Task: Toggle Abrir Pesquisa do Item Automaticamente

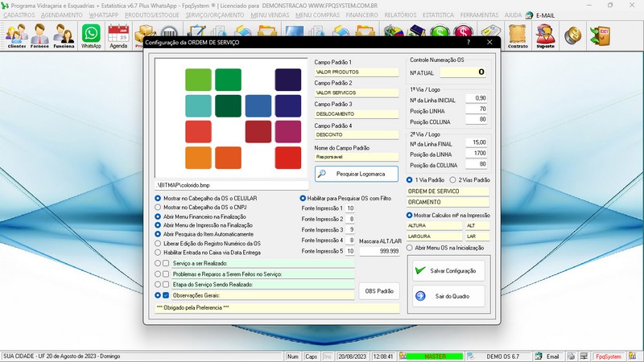Action: click(x=158, y=234)
